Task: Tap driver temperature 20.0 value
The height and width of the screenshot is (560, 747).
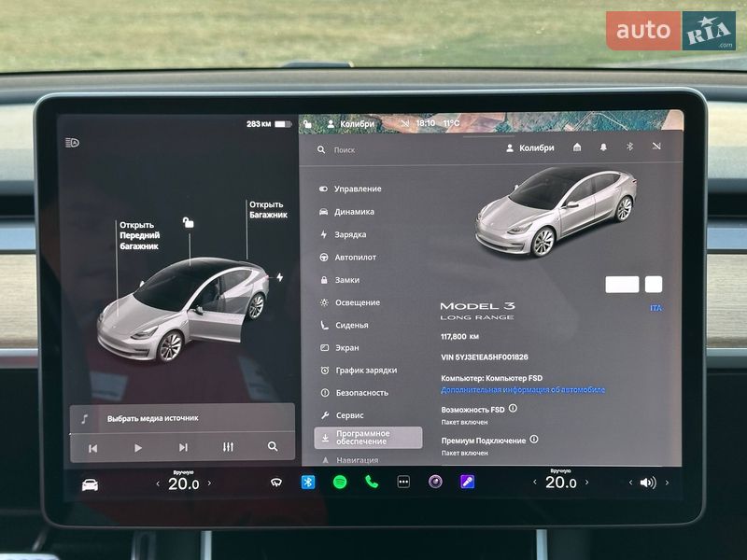Action: point(183,483)
